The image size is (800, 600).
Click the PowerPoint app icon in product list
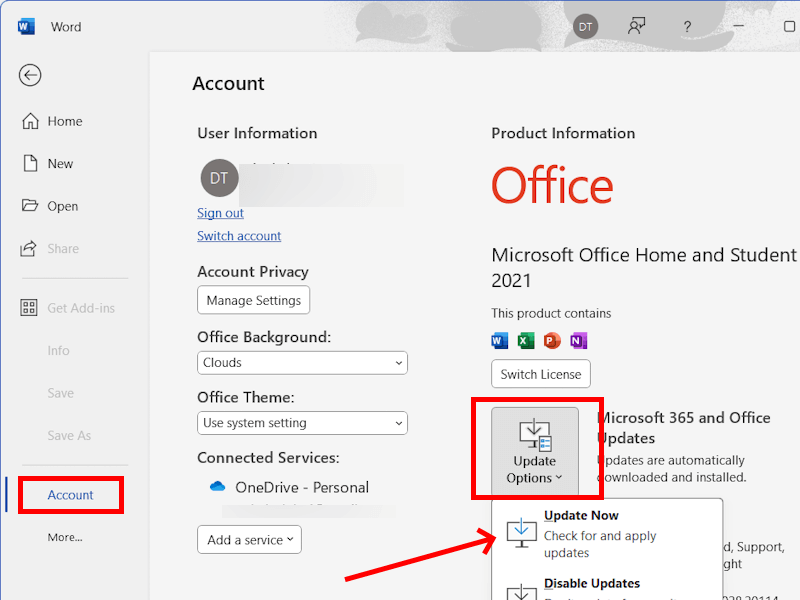[552, 341]
